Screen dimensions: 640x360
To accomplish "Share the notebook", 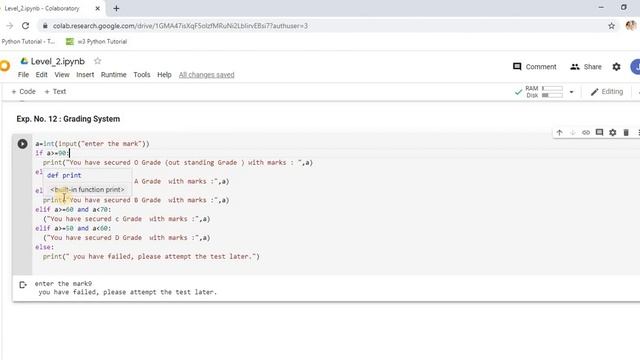I will tap(586, 67).
